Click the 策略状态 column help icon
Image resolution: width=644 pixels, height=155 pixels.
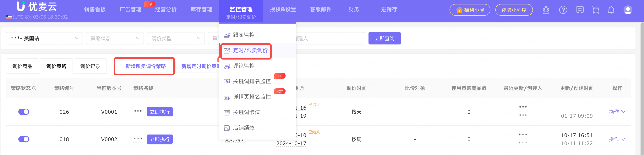(35, 88)
